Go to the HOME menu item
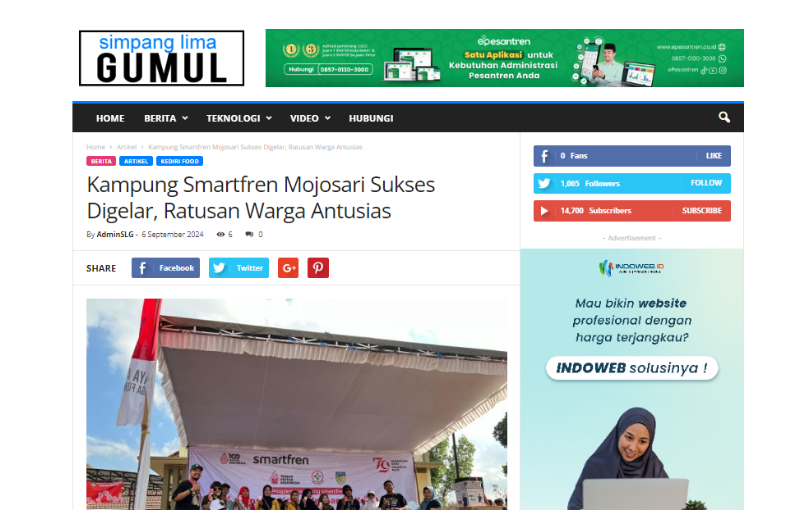 click(110, 118)
